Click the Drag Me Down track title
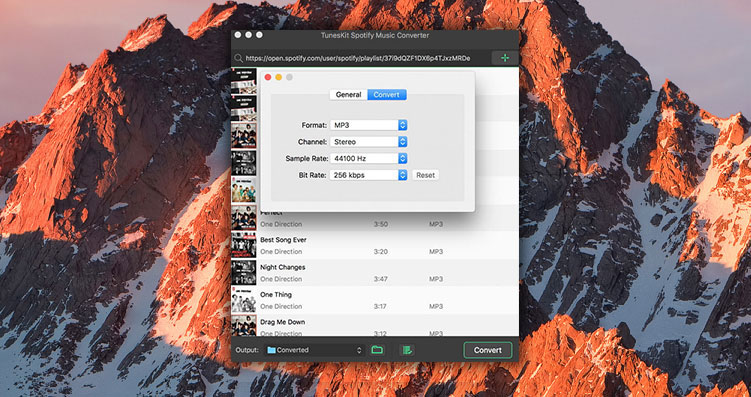The height and width of the screenshot is (397, 751). point(283,322)
